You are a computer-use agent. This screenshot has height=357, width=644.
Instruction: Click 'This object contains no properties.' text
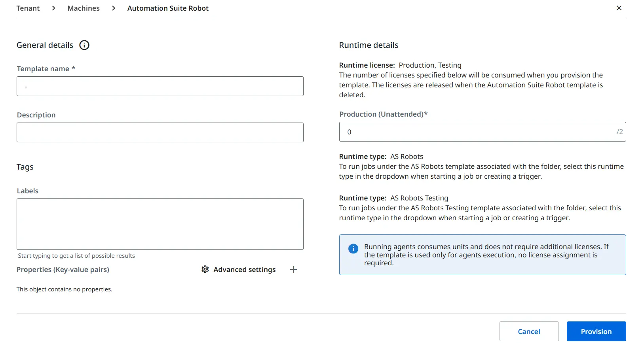65,289
